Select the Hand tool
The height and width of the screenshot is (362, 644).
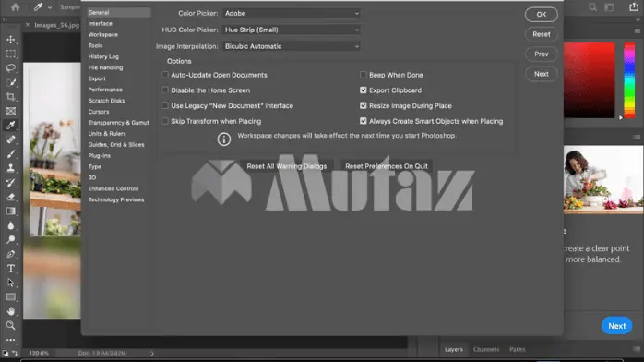click(x=11, y=311)
